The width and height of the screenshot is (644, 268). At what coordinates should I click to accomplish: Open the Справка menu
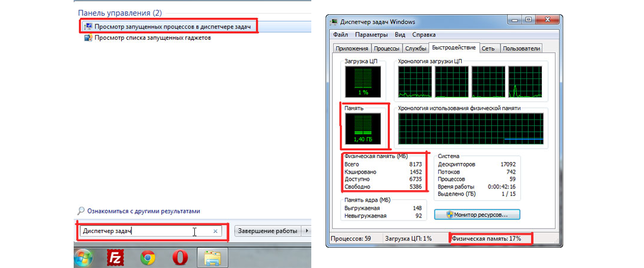(424, 35)
